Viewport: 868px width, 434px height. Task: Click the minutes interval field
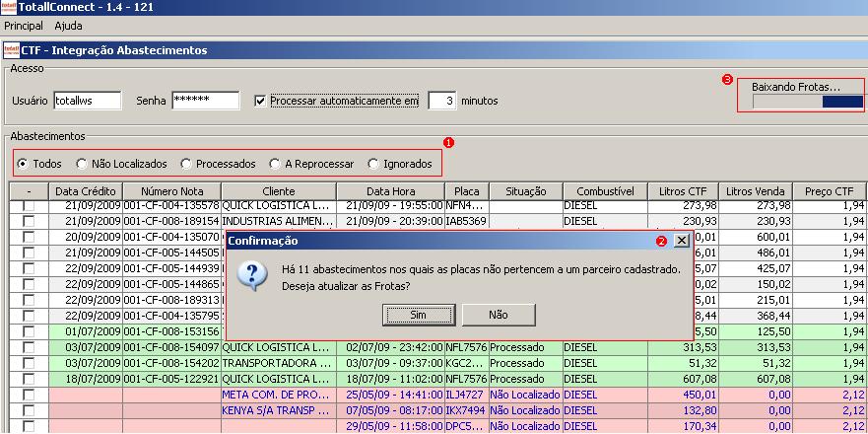click(441, 101)
